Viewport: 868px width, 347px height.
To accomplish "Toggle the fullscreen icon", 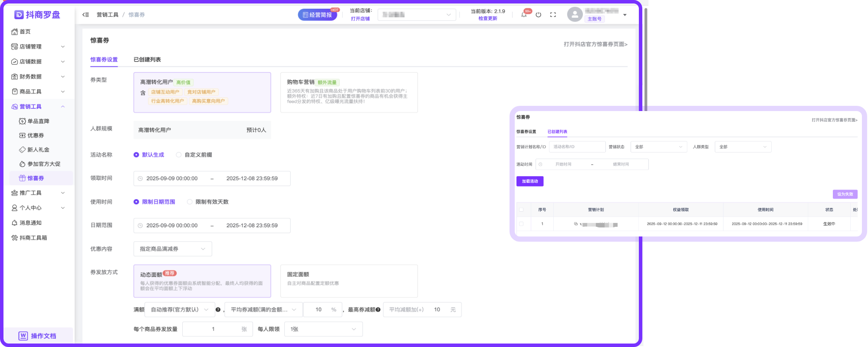I will (x=553, y=15).
